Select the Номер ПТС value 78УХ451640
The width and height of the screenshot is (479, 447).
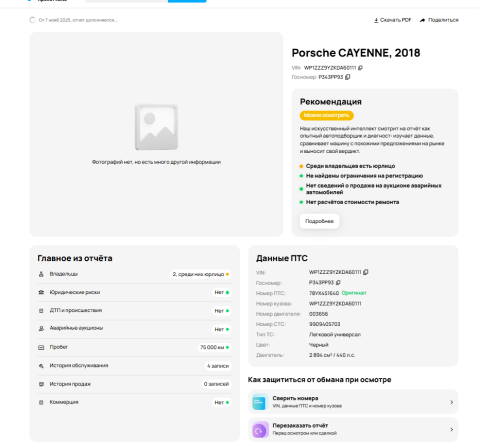(x=324, y=293)
